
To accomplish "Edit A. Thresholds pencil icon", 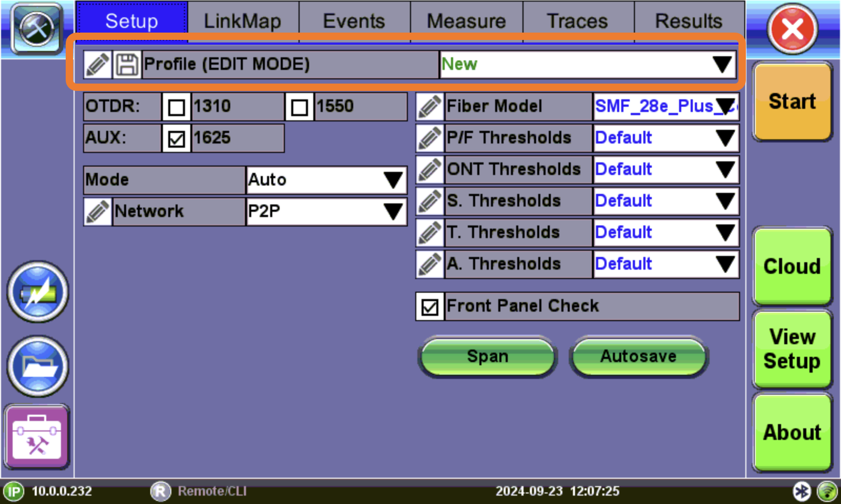I will point(430,264).
